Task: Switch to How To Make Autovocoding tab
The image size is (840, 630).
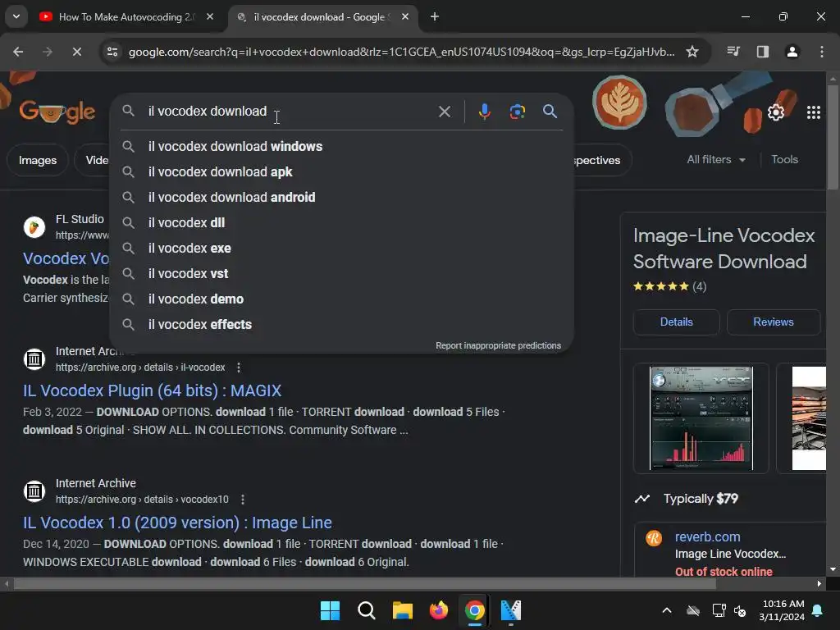Action: coord(127,17)
